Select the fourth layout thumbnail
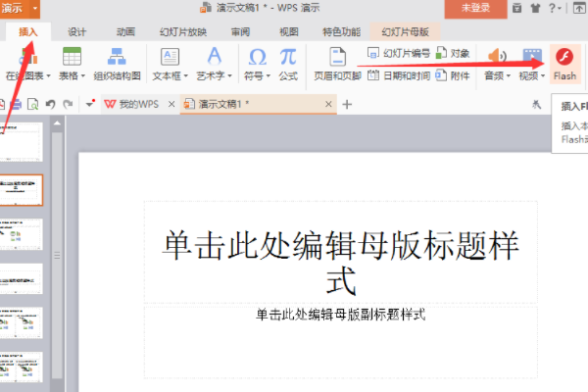Screen dimensions: 588x392 (22, 278)
